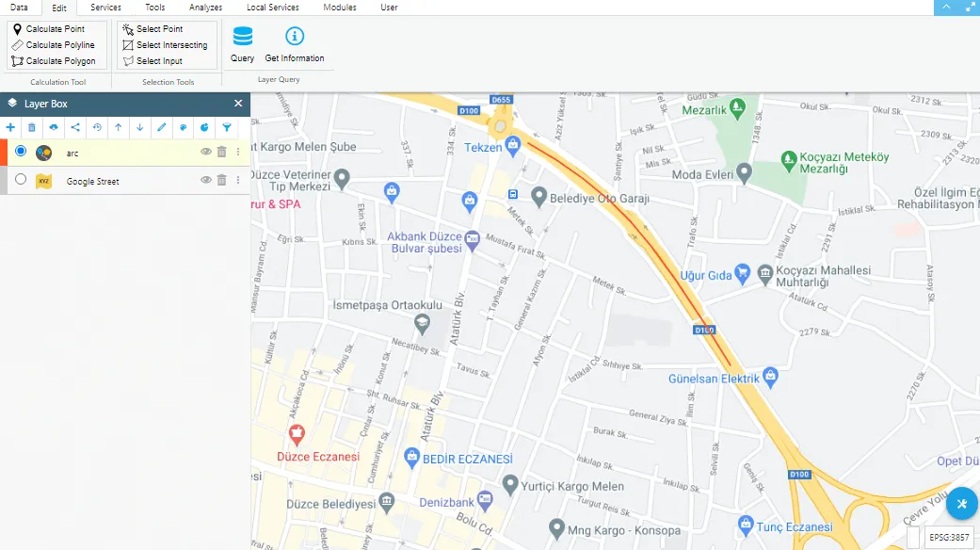
Task: Click the Günelsan Elektrik map label
Action: (714, 379)
